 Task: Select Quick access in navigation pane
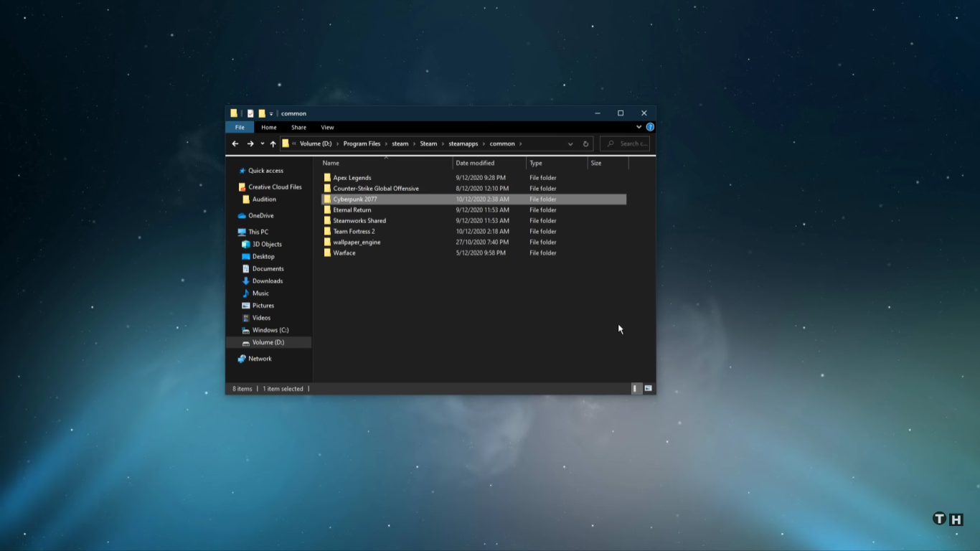(x=265, y=171)
